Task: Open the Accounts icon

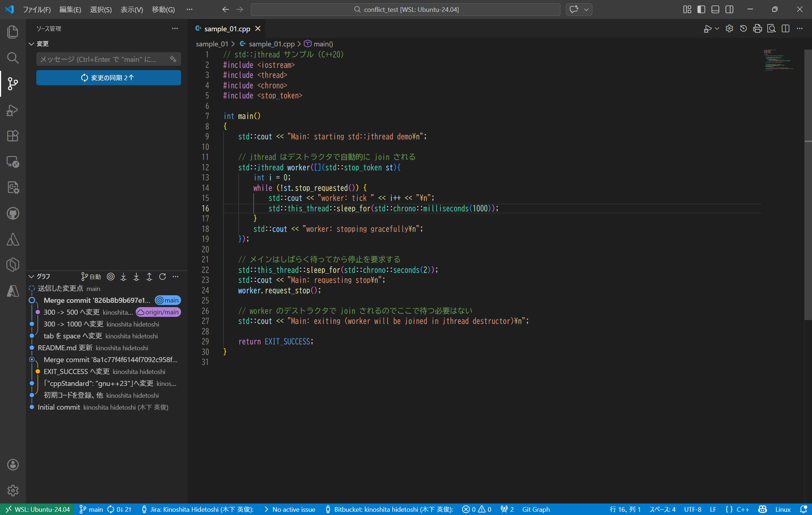Action: coord(13,465)
